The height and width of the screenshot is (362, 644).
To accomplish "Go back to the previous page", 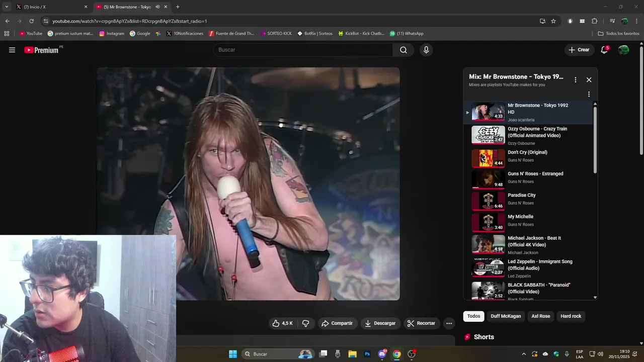I will pos(7,21).
